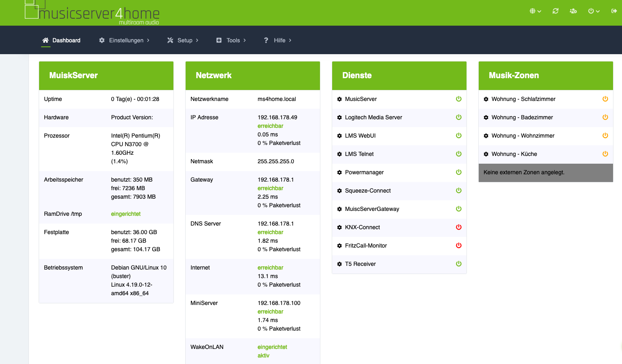Click the gear icon beside Logitech Media Server
The width and height of the screenshot is (622, 364).
point(339,118)
